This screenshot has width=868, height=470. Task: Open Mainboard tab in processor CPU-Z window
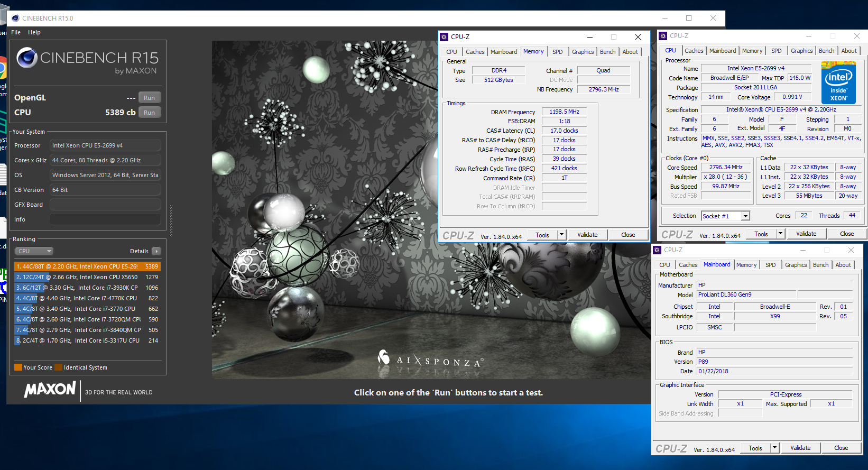(x=722, y=51)
